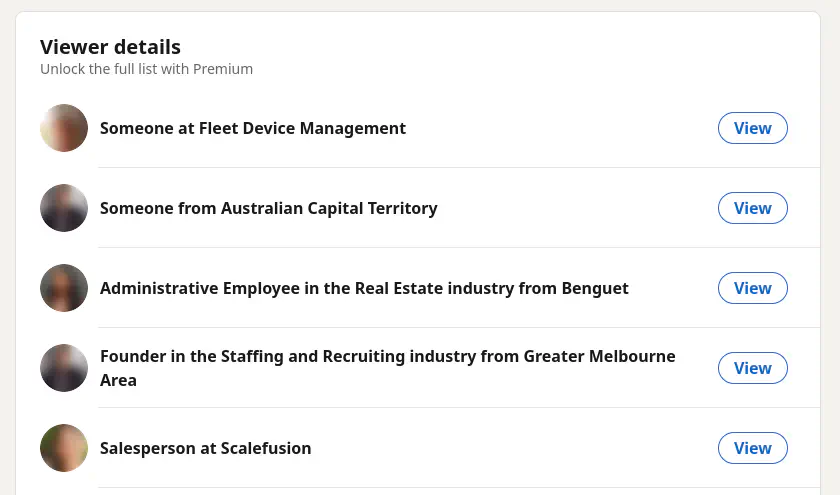Screen dimensions: 840x495
Task: Click the "Viewer details" heading
Action: tap(110, 47)
